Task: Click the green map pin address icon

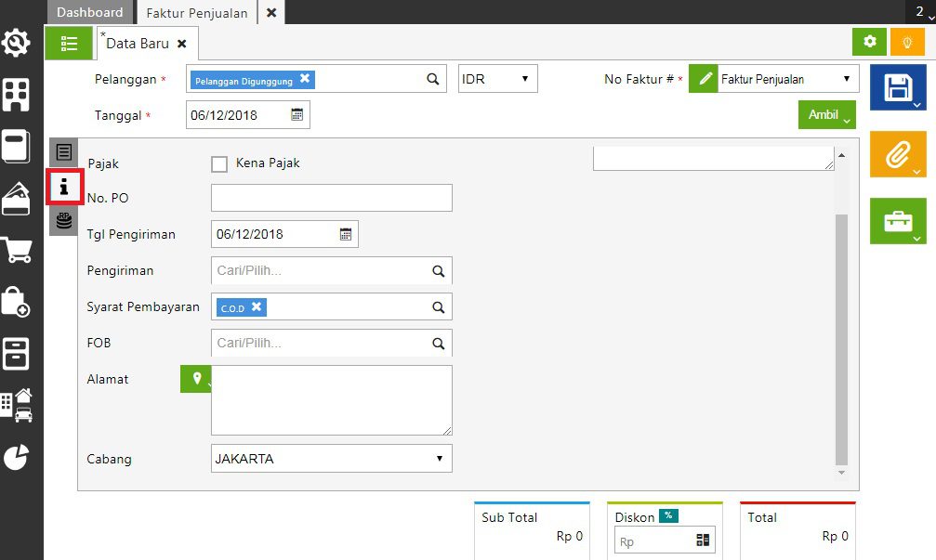Action: coord(196,379)
